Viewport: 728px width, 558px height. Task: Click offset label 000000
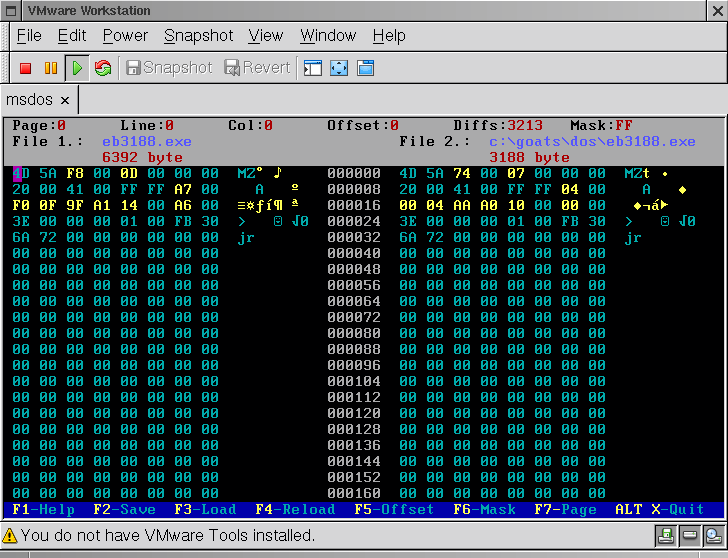[354, 174]
